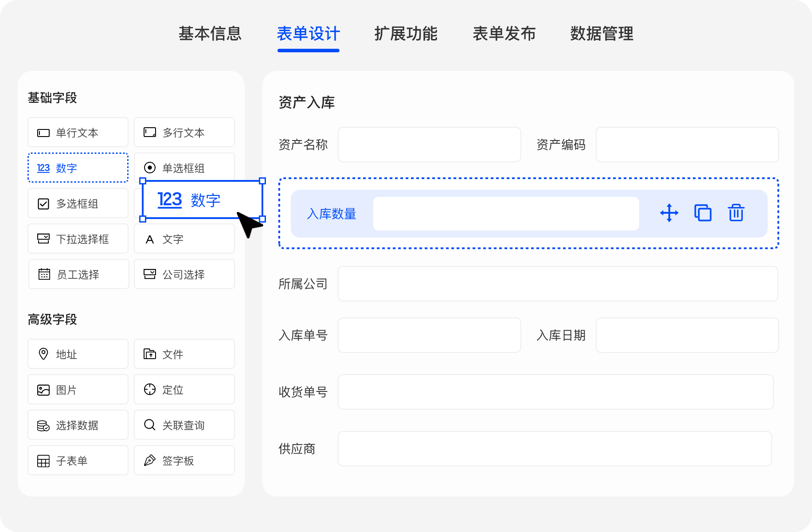Screen dimensions: 812x532
Task: Click the copy icon on 入库数量 field
Action: 703,213
